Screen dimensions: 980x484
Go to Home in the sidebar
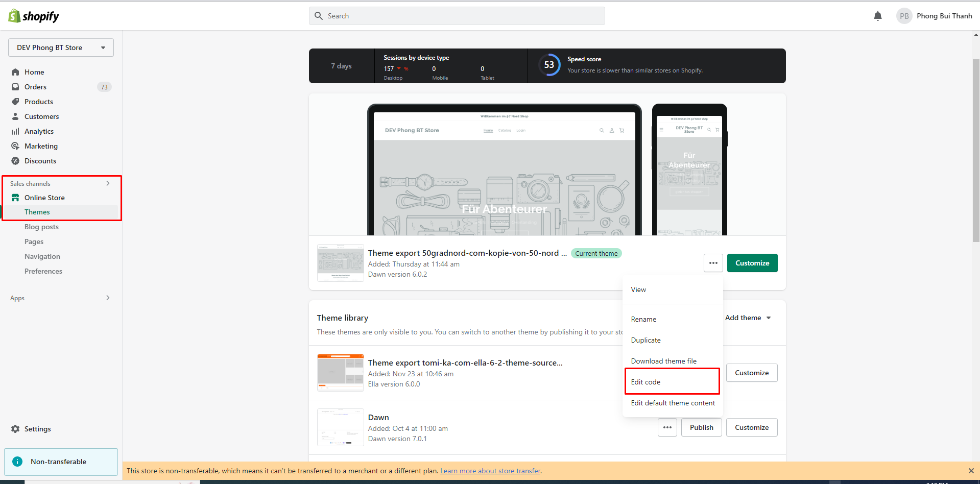[34, 72]
